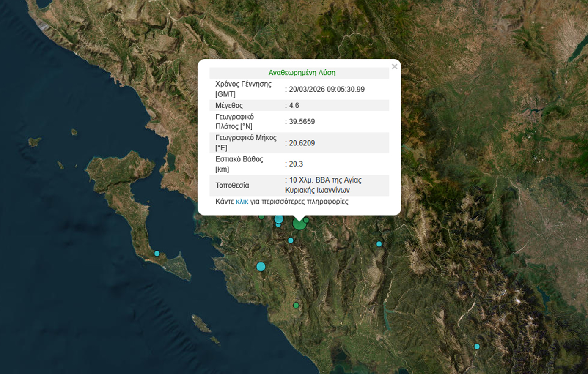This screenshot has height=374, width=588.
Task: Select the latitude value 39.5659
Action: coord(302,122)
